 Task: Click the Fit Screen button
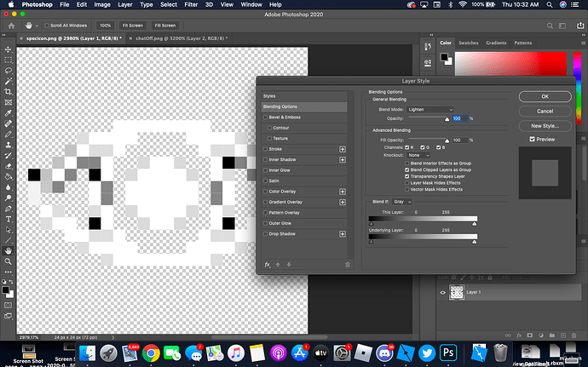click(133, 26)
